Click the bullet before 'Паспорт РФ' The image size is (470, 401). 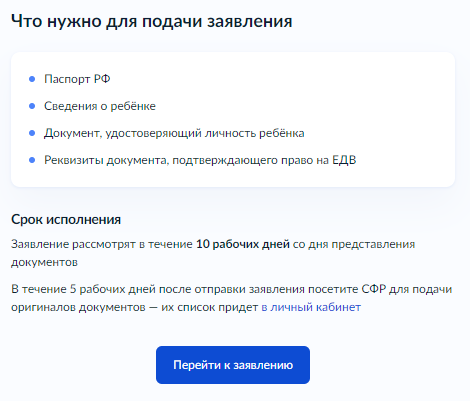click(x=32, y=79)
